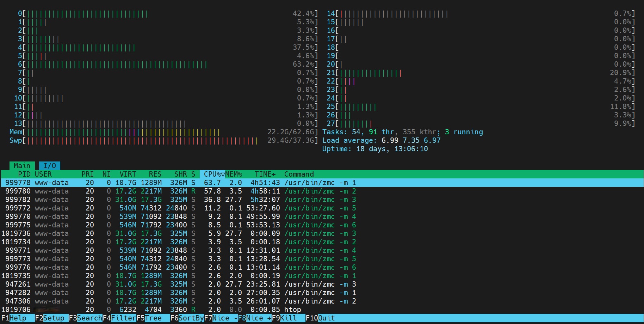Click CPU 21 usage meter at 20.9%
This screenshot has height=324, width=644.
(x=481, y=73)
